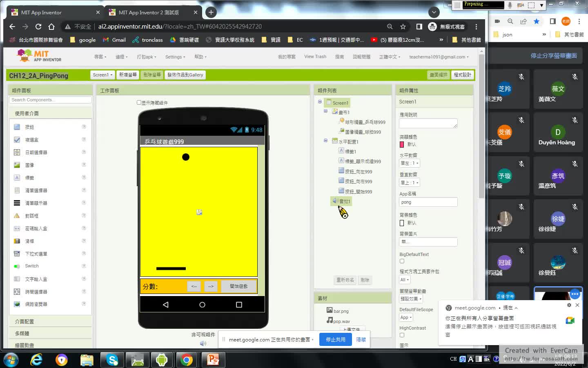Click the Search Components input field
This screenshot has width=588, height=368.
pyautogui.click(x=50, y=100)
